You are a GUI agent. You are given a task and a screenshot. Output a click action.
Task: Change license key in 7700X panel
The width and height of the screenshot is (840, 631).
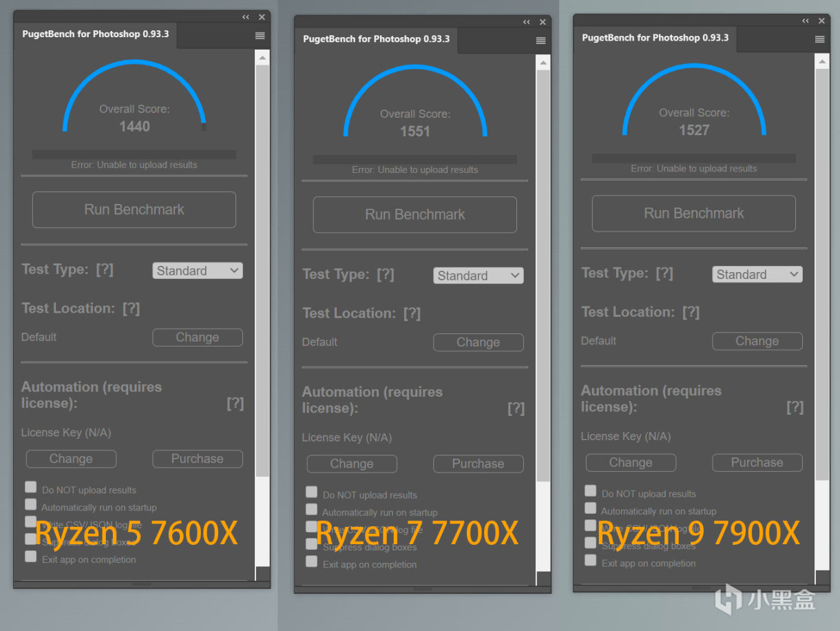point(352,464)
